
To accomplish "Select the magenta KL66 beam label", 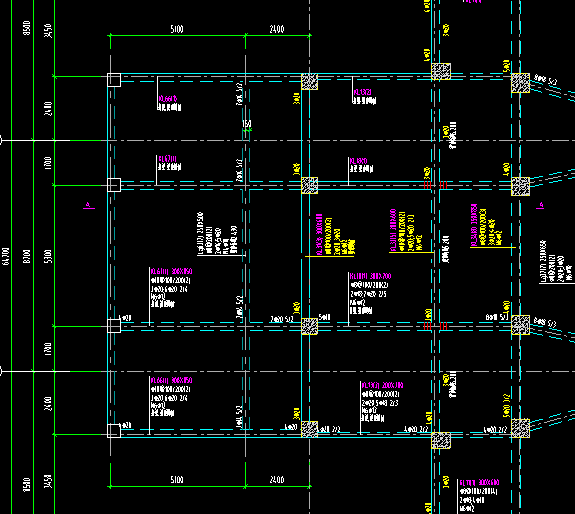I will click(168, 99).
